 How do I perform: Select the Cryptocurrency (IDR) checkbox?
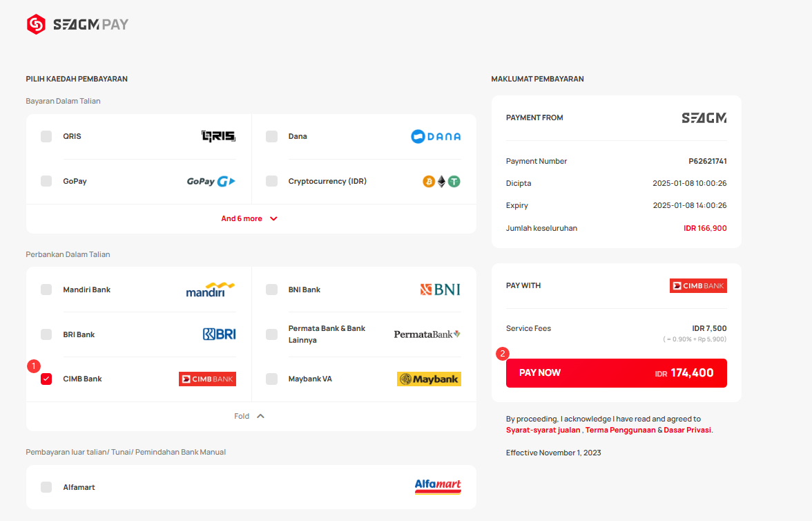click(271, 181)
